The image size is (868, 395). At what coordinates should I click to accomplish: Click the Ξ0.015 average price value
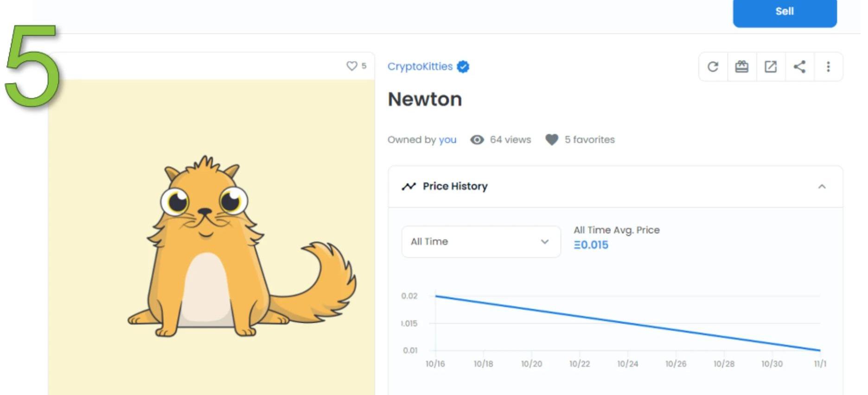(591, 245)
